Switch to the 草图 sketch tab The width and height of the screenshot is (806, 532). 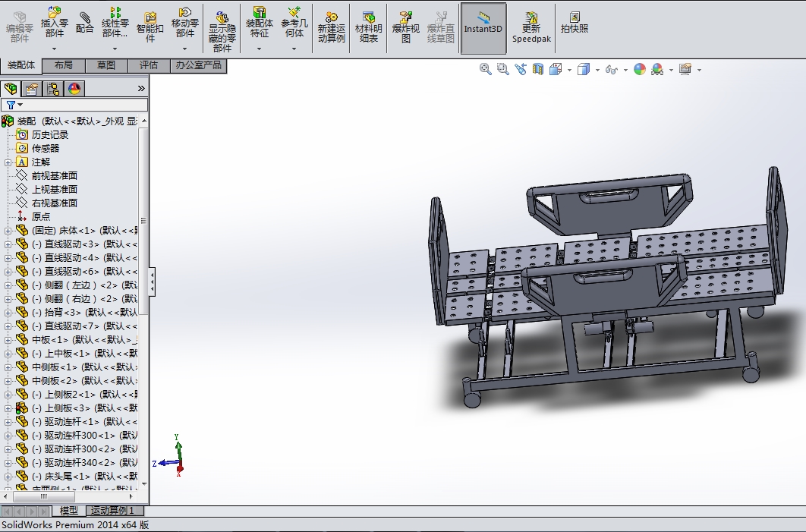[106, 65]
